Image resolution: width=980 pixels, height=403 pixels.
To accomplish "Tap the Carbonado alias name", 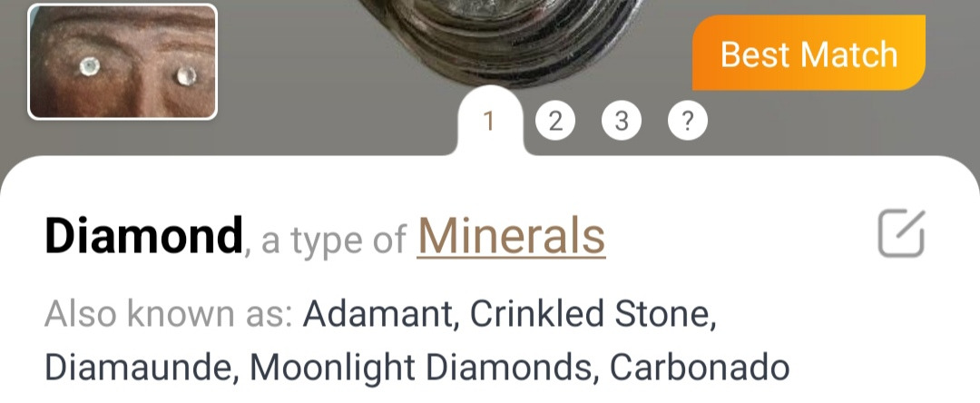I will (699, 367).
